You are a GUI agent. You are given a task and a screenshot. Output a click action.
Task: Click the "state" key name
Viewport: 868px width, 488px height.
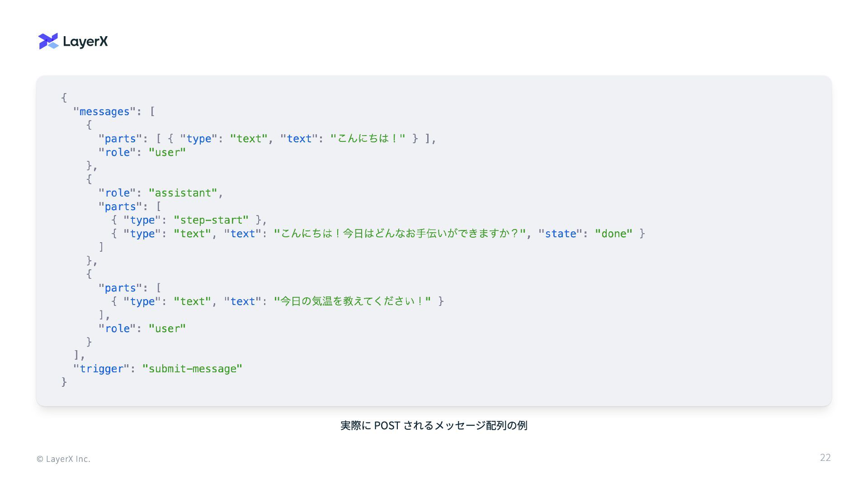click(x=560, y=234)
